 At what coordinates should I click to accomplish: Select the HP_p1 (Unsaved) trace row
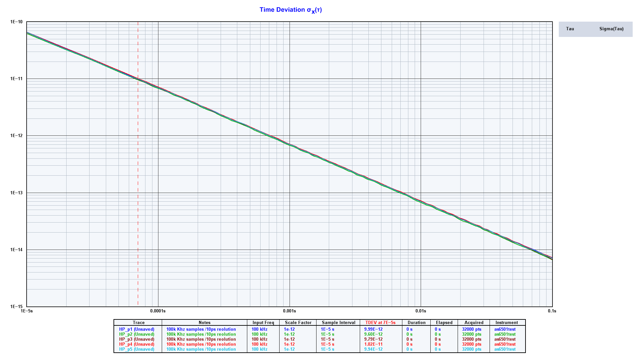coord(136,329)
